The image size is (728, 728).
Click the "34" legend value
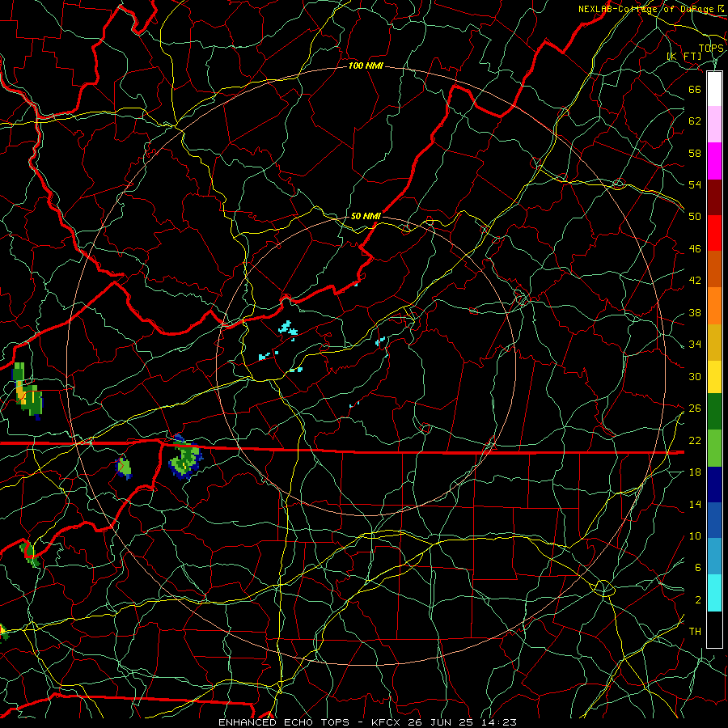click(x=695, y=344)
